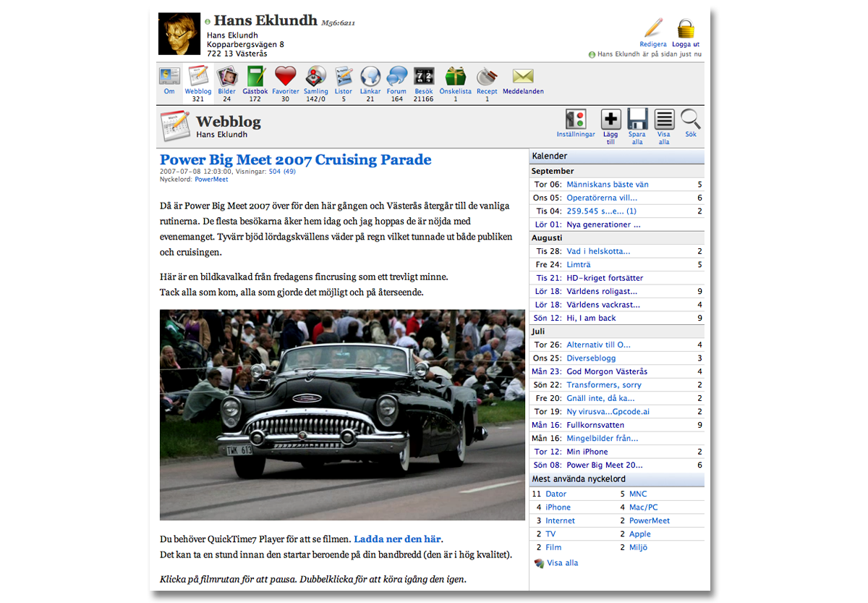868x603 pixels.
Task: Select the Internet keyword
Action: 560,520
